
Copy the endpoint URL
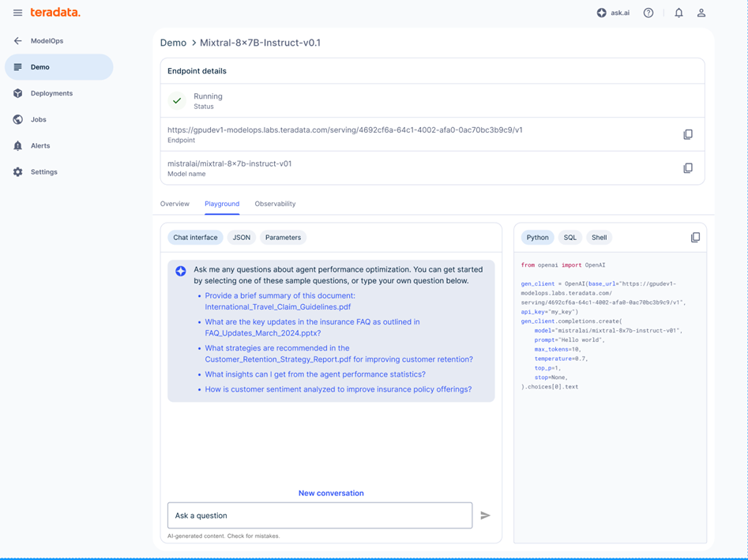pos(688,134)
